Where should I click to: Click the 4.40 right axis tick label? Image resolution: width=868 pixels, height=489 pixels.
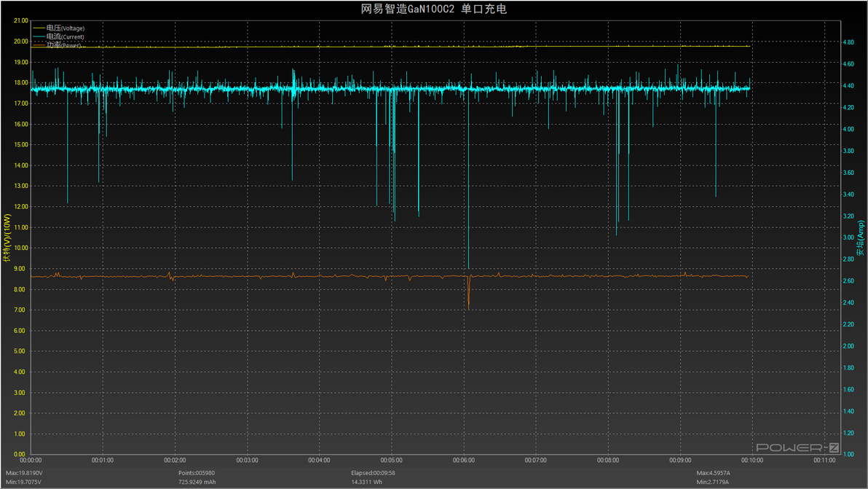848,86
